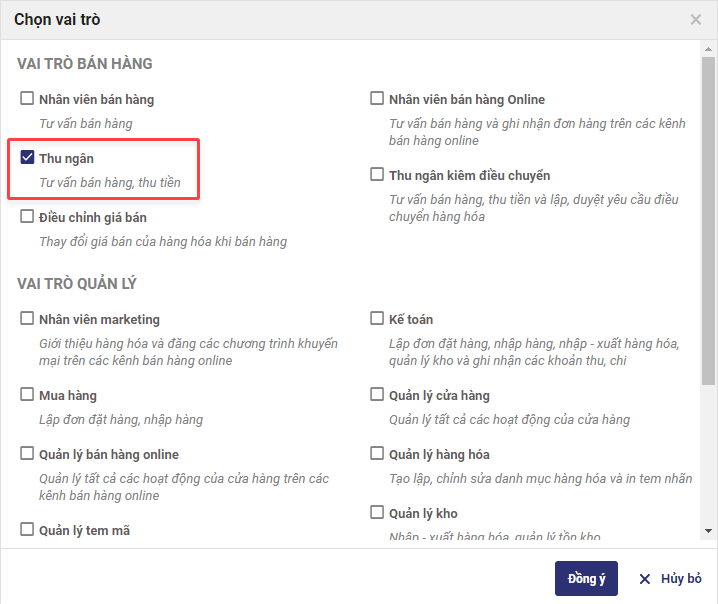Enable Điều chỉnh giá bán checkbox
Screen dimensions: 718x604
27,217
